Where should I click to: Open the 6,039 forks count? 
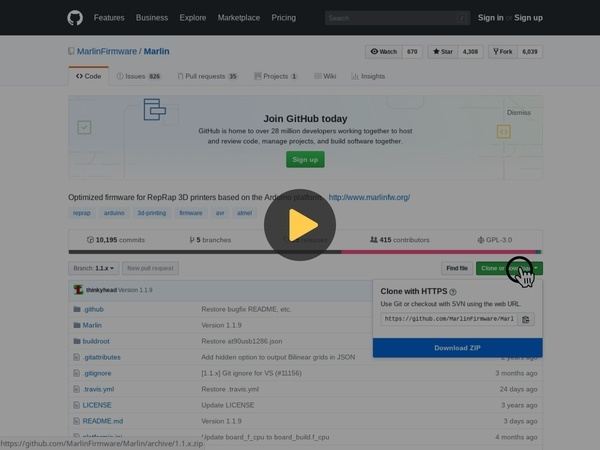(530, 52)
